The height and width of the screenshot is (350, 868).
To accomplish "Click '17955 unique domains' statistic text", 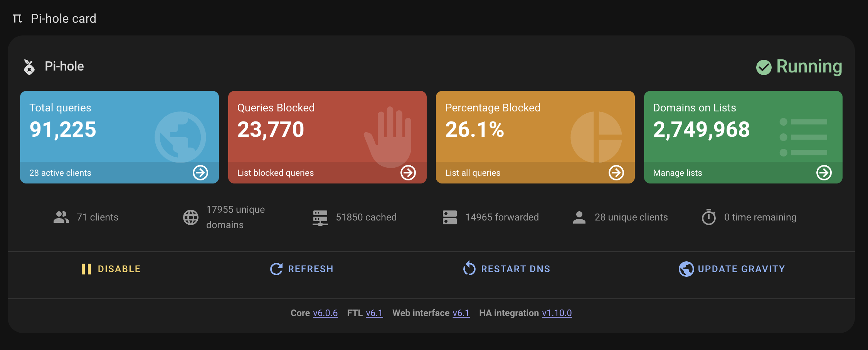I will (x=236, y=217).
